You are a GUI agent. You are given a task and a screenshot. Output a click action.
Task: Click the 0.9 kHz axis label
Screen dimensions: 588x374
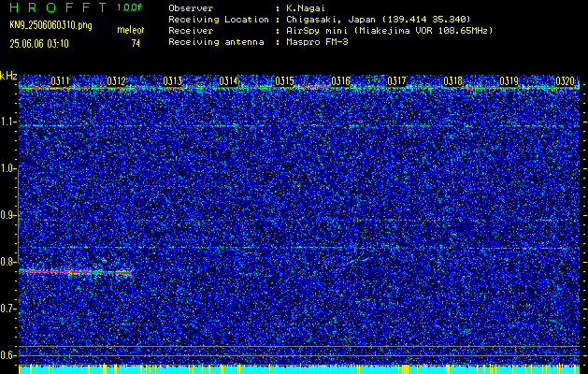pyautogui.click(x=8, y=215)
